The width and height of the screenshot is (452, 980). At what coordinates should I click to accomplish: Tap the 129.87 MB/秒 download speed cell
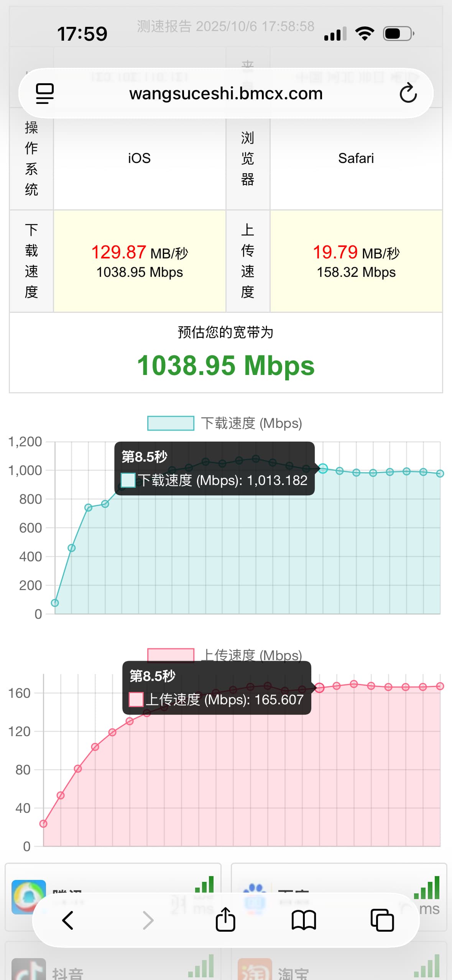click(x=140, y=261)
